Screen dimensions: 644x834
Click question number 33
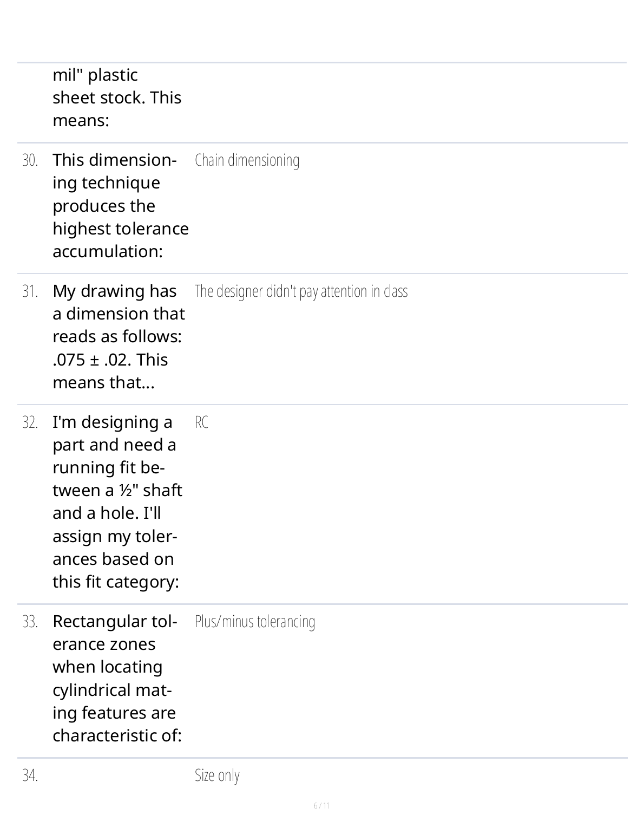(30, 622)
